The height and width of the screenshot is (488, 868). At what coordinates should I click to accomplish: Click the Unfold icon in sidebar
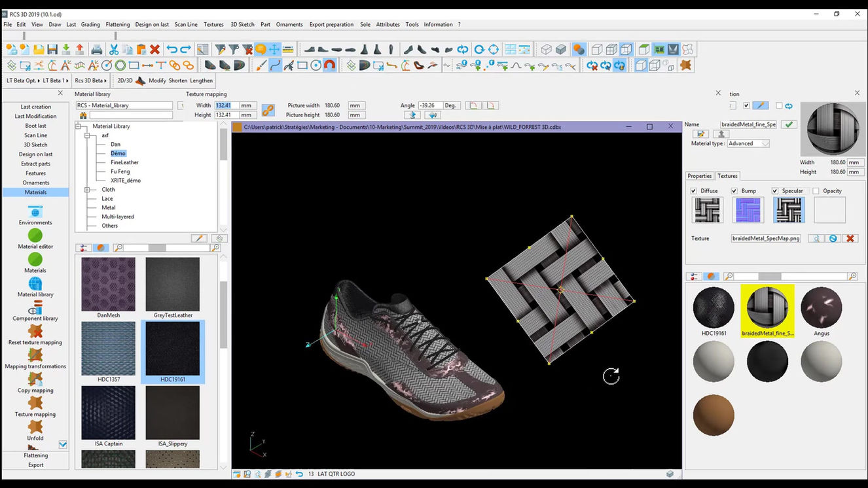pyautogui.click(x=35, y=431)
